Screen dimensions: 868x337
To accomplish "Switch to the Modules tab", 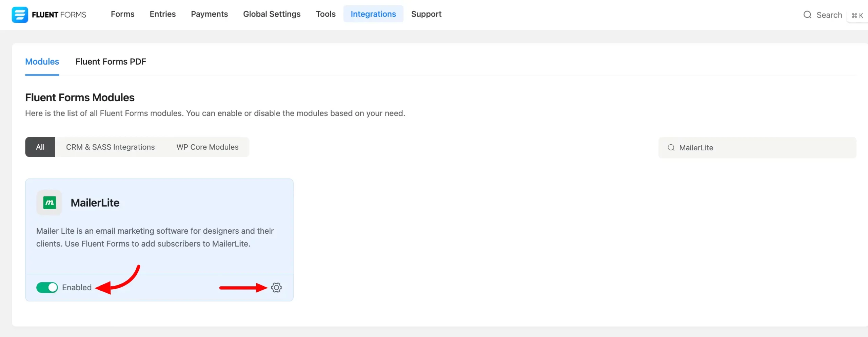I will pyautogui.click(x=42, y=62).
